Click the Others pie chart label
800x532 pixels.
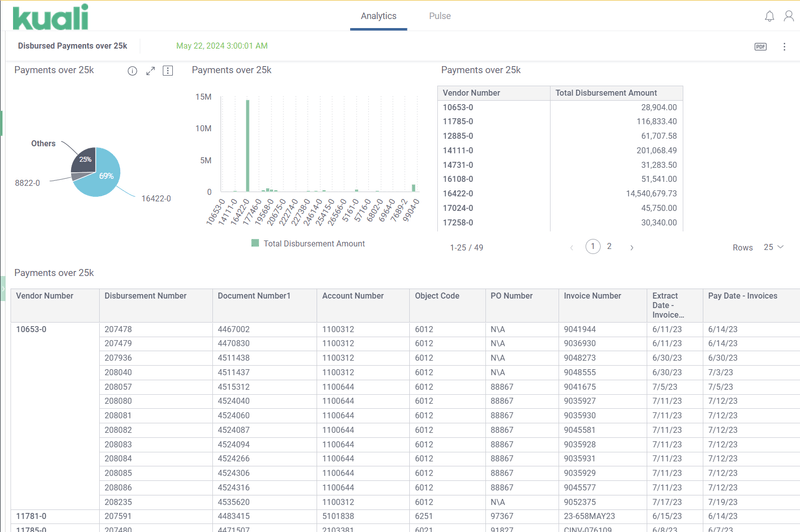tap(43, 144)
